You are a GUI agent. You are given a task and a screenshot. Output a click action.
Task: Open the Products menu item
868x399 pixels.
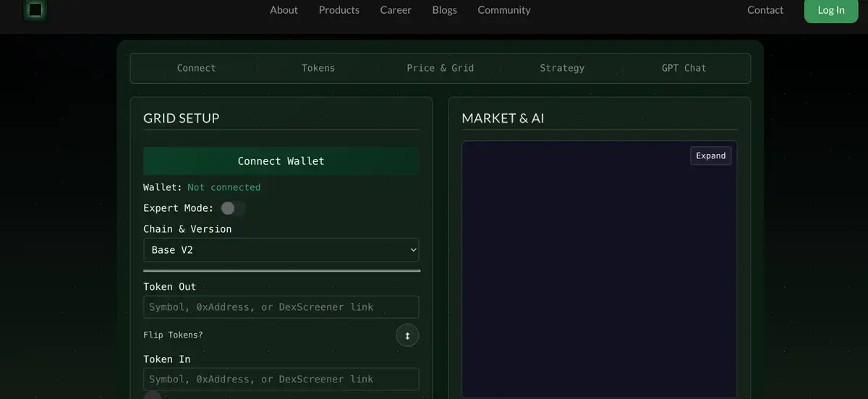point(339,10)
